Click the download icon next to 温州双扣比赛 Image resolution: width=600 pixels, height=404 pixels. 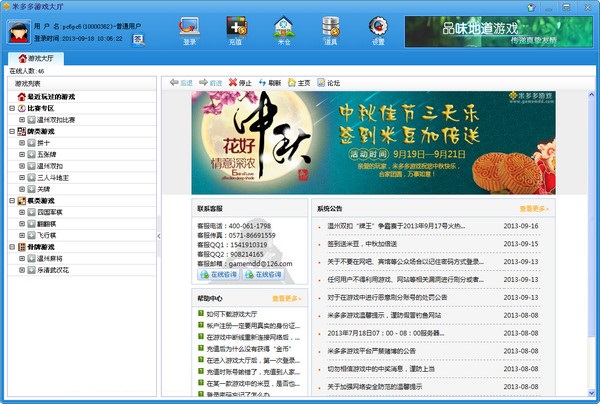click(31, 120)
